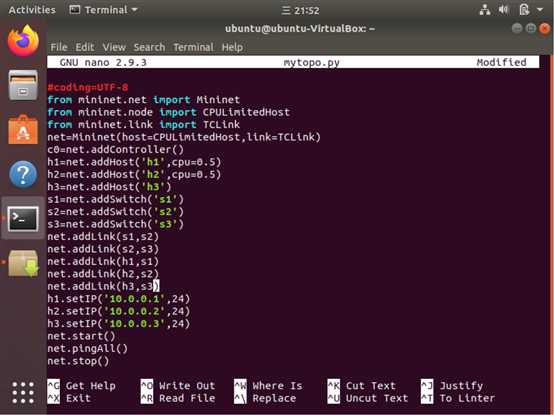Click the net=Mininet(...) line
Screen dimensions: 554x415
coord(184,137)
